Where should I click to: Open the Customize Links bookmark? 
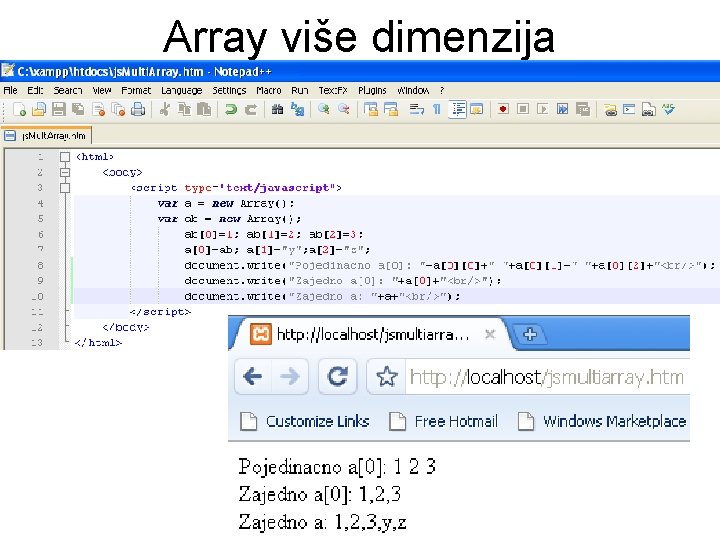point(305,422)
